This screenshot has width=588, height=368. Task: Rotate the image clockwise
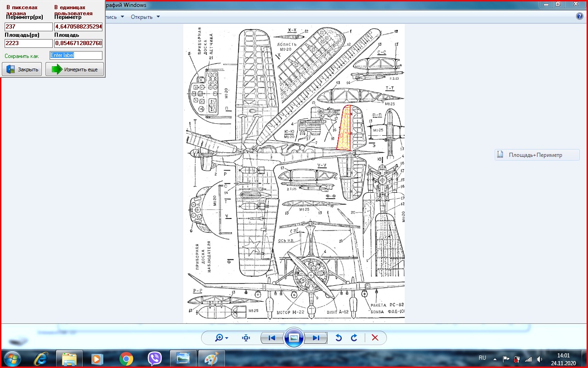tap(354, 338)
